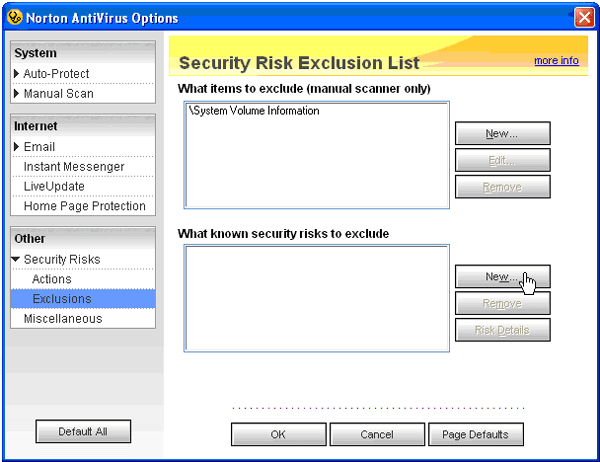
Task: Select the \System Volume Information entry
Action: click(x=254, y=111)
